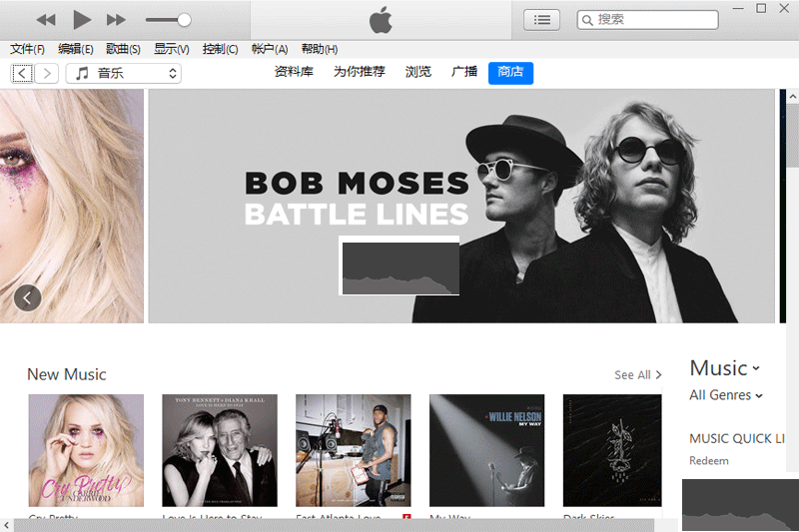The width and height of the screenshot is (799, 532).
Task: Skip forward with the fast-forward button
Action: 116,20
